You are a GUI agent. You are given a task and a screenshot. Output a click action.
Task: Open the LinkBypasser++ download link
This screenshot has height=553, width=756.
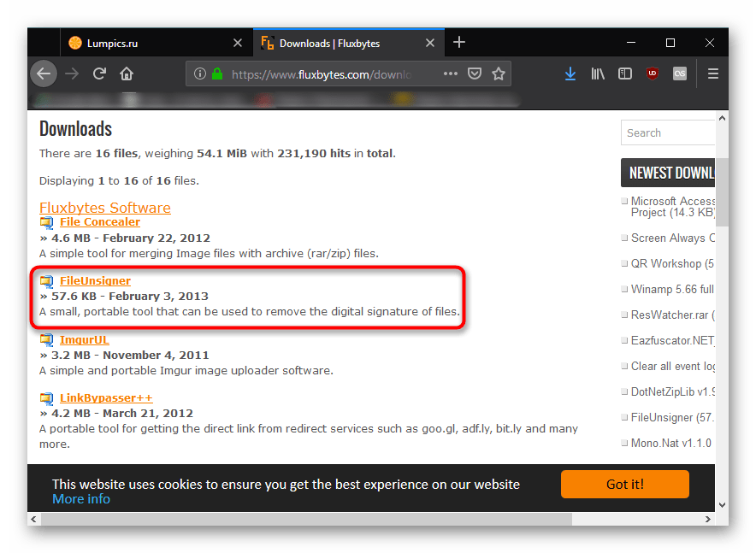[x=107, y=398]
